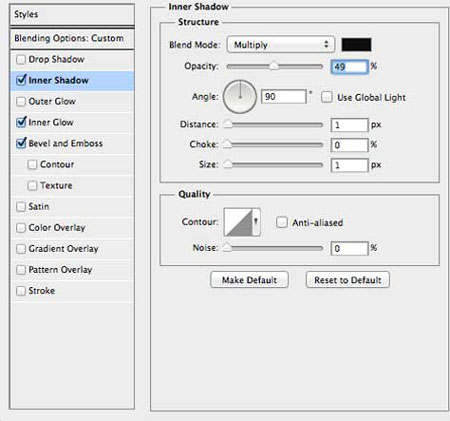Open the Blend Mode Multiply dropdown
The height and width of the screenshot is (421, 450).
tap(281, 44)
